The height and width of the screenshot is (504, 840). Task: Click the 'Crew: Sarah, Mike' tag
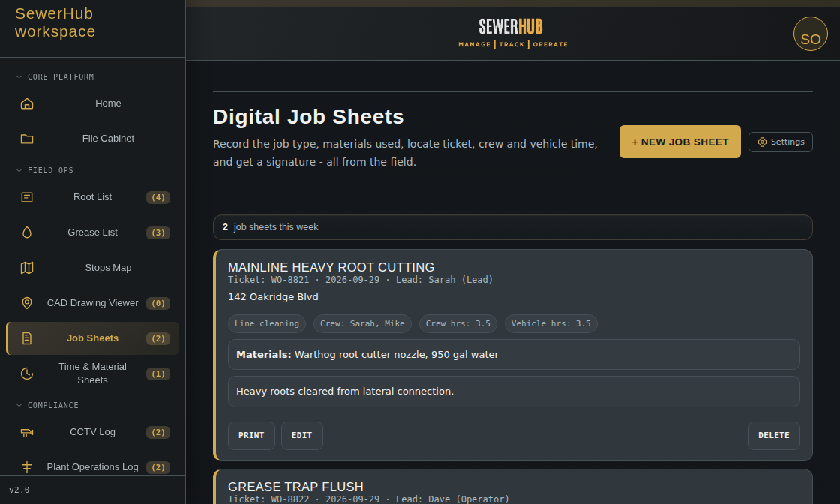coord(362,323)
